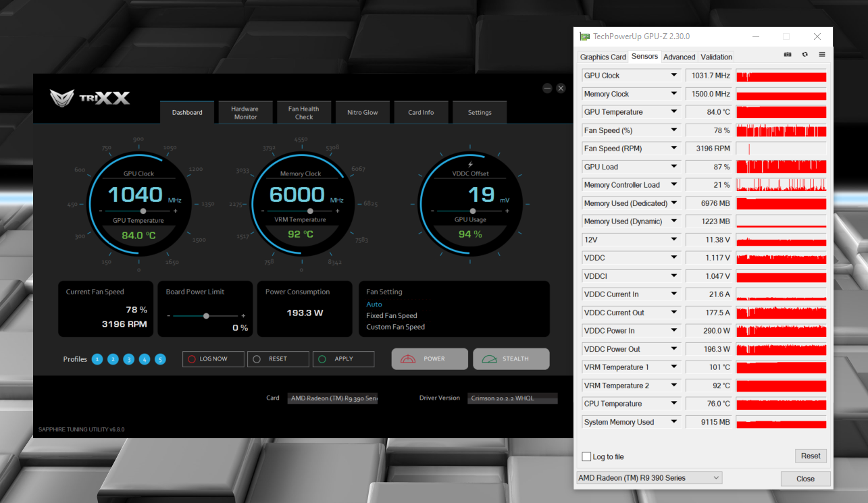Activate the STEALTH mode button
868x503 pixels.
[x=511, y=359]
